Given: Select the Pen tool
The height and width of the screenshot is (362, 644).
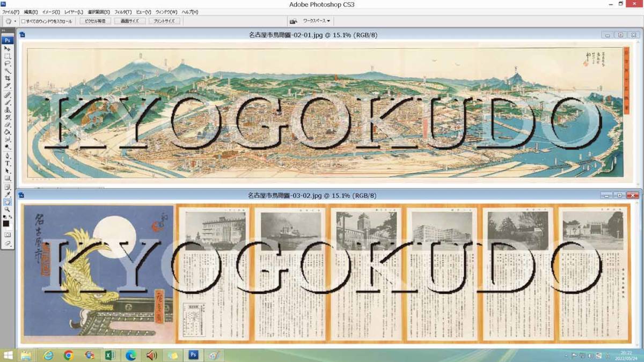Looking at the screenshot, I should (x=8, y=156).
